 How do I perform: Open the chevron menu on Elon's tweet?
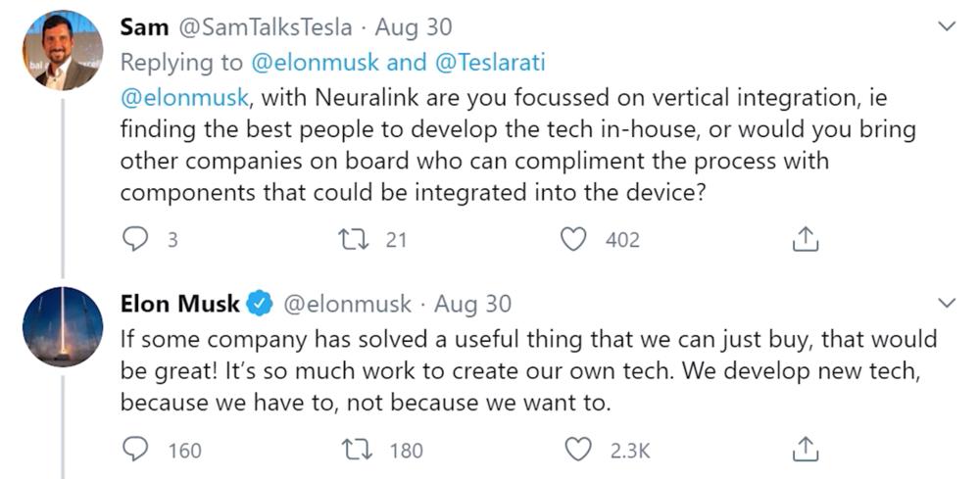pos(947,304)
